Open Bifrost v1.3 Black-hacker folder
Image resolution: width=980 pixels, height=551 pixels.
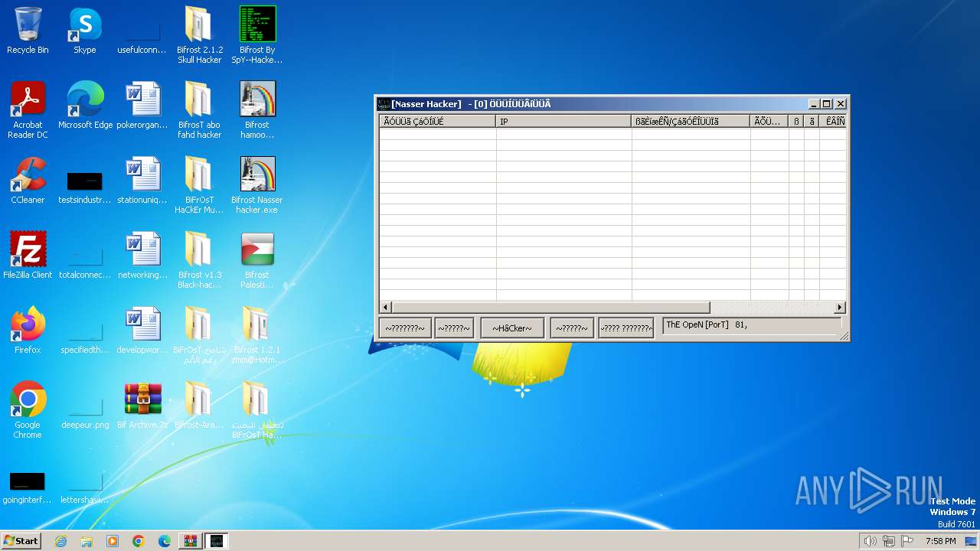(x=199, y=259)
